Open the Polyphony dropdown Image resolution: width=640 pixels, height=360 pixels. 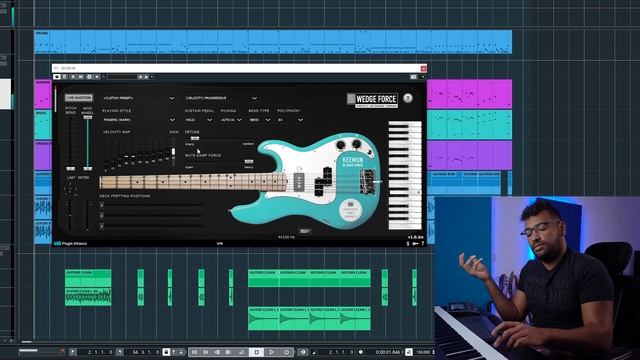pyautogui.click(x=290, y=120)
